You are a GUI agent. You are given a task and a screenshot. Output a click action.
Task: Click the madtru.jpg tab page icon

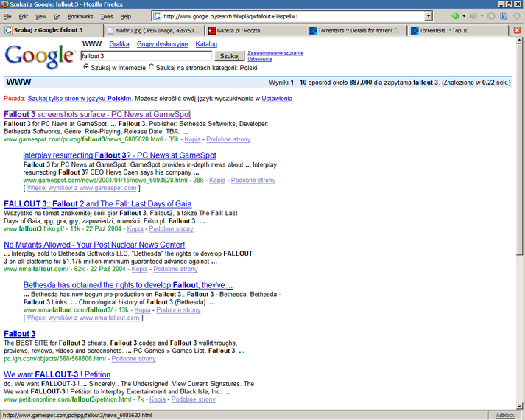[111, 31]
